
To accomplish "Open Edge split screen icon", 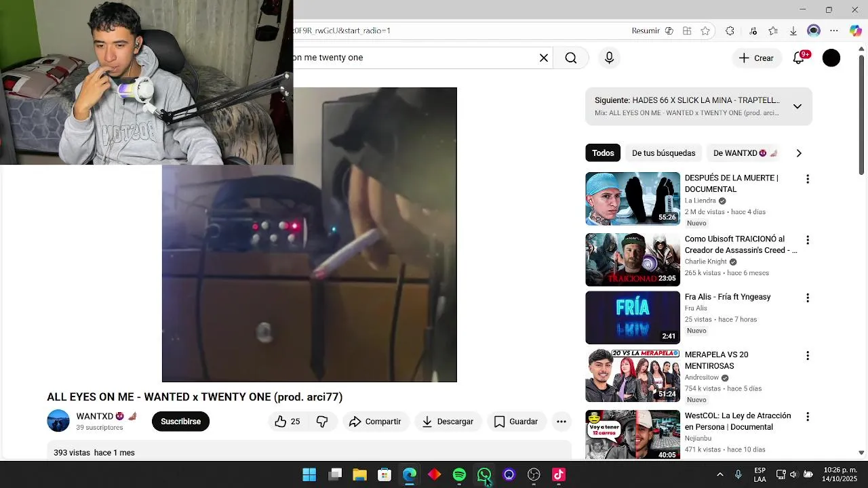I will 687,30.
